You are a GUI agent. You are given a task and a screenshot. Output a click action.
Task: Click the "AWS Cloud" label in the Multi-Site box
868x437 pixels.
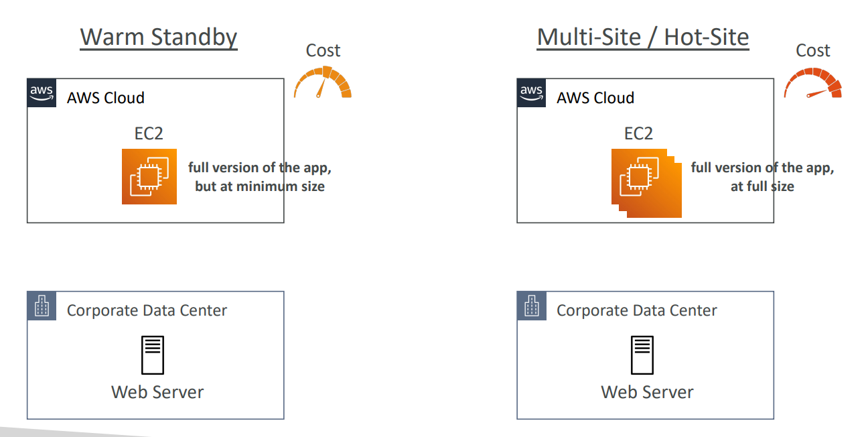click(595, 98)
